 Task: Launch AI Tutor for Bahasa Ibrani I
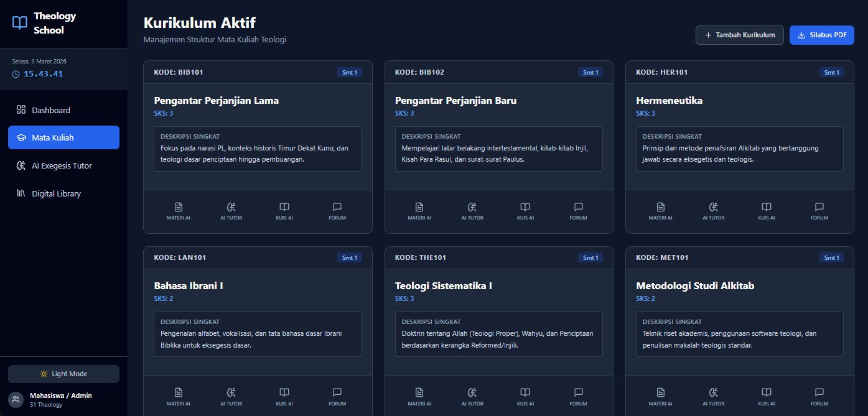pos(231,397)
